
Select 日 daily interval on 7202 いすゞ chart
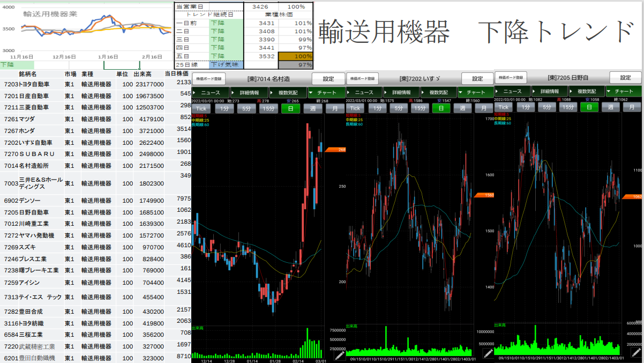(x=441, y=108)
